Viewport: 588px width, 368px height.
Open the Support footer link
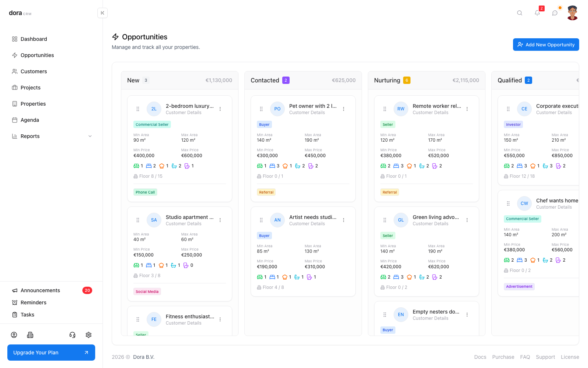click(x=545, y=357)
